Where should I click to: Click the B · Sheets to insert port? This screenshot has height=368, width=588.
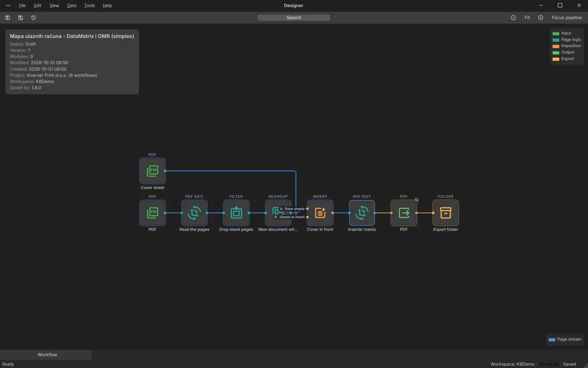point(307,217)
